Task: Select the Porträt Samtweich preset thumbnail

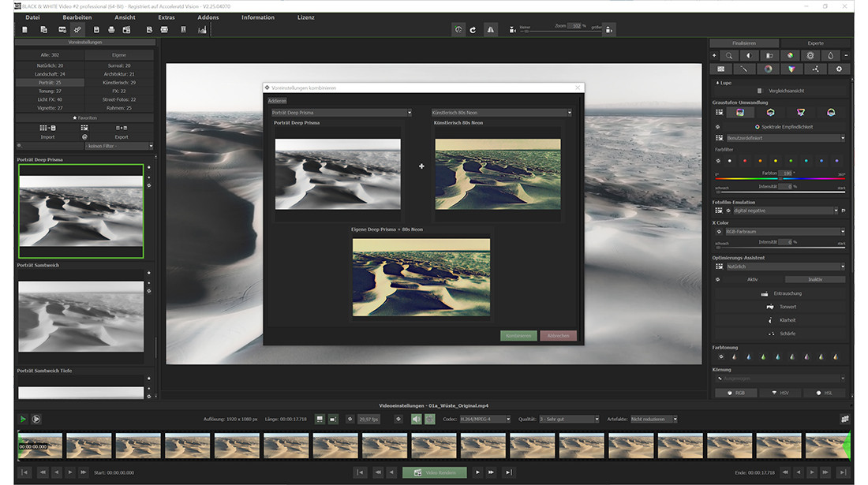Action: (80, 315)
